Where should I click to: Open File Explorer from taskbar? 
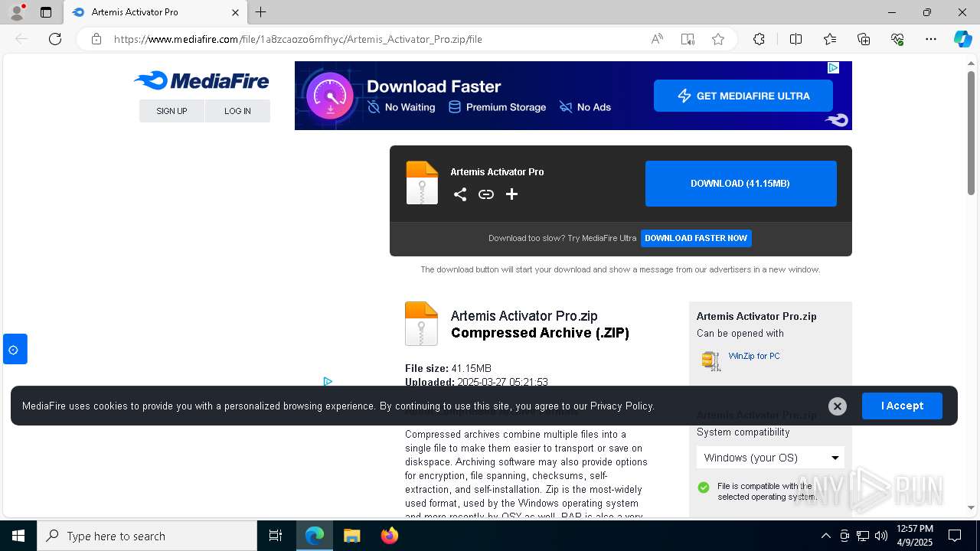351,536
